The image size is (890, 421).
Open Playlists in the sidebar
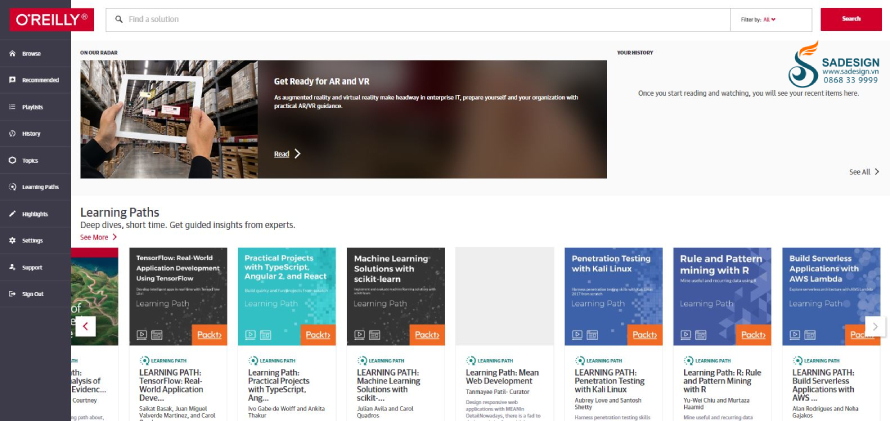pos(35,107)
